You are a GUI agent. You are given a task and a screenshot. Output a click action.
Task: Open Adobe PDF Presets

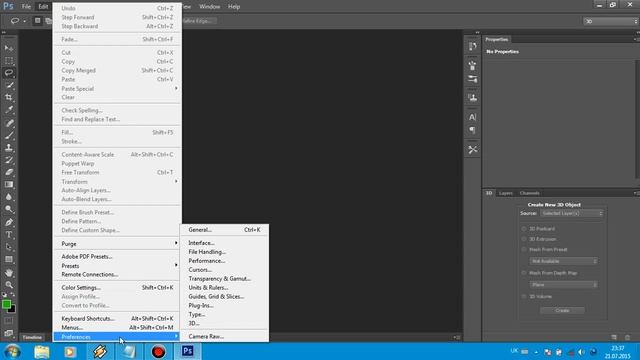(117, 257)
